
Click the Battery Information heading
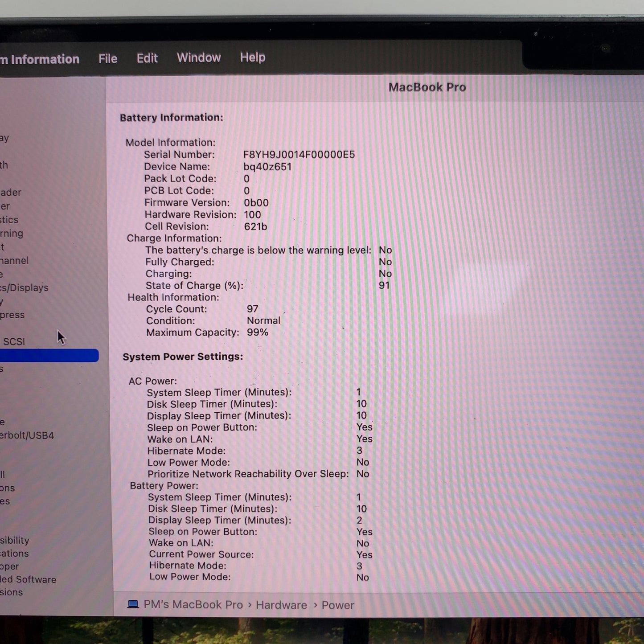tap(172, 118)
